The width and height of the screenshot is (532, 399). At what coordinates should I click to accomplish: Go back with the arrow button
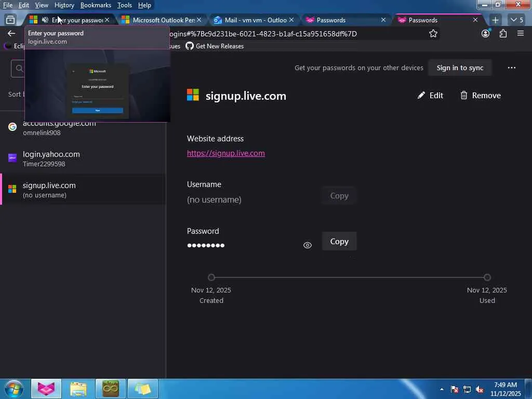(x=11, y=33)
